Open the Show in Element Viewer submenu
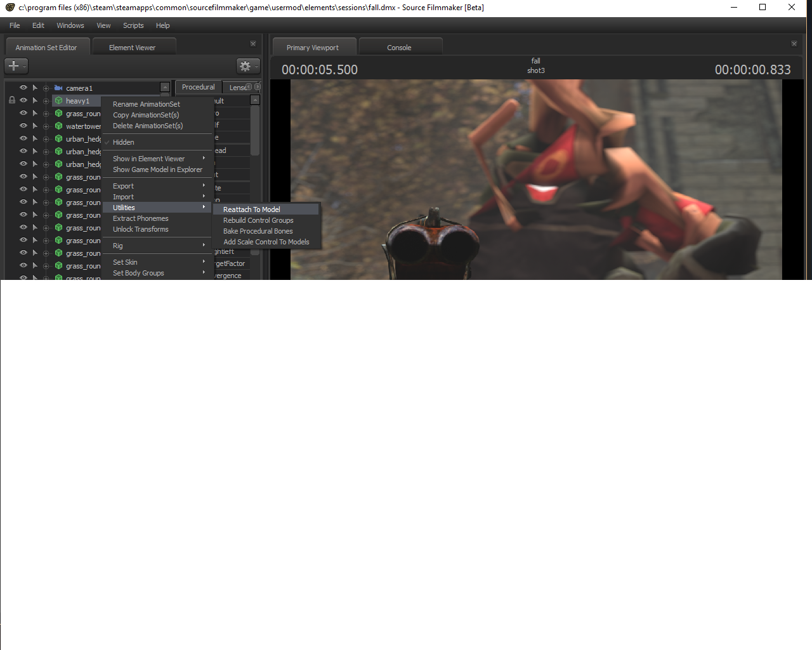Image resolution: width=812 pixels, height=650 pixels. [157, 159]
